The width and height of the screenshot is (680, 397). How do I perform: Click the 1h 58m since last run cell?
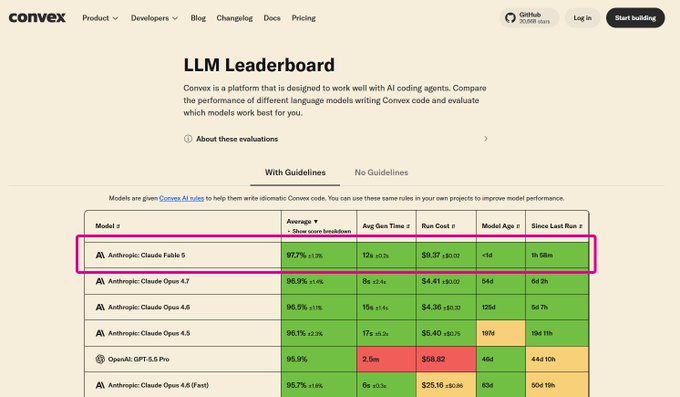coord(557,255)
